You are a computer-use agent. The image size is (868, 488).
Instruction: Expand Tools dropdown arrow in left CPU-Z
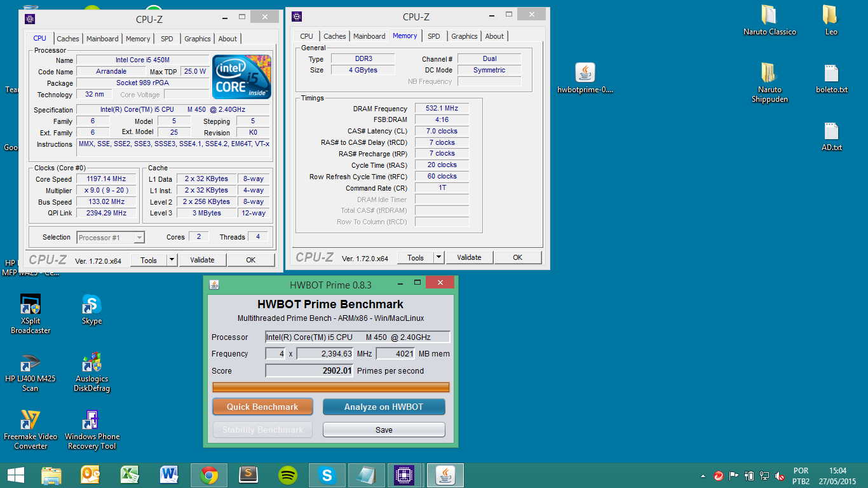pyautogui.click(x=172, y=260)
